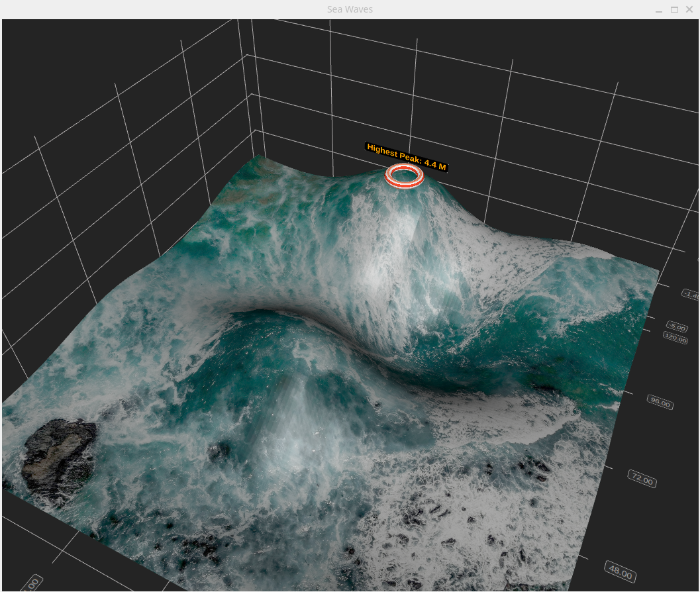Click the red ring marker on the wave peak
The height and width of the screenshot is (592, 700).
(x=405, y=175)
